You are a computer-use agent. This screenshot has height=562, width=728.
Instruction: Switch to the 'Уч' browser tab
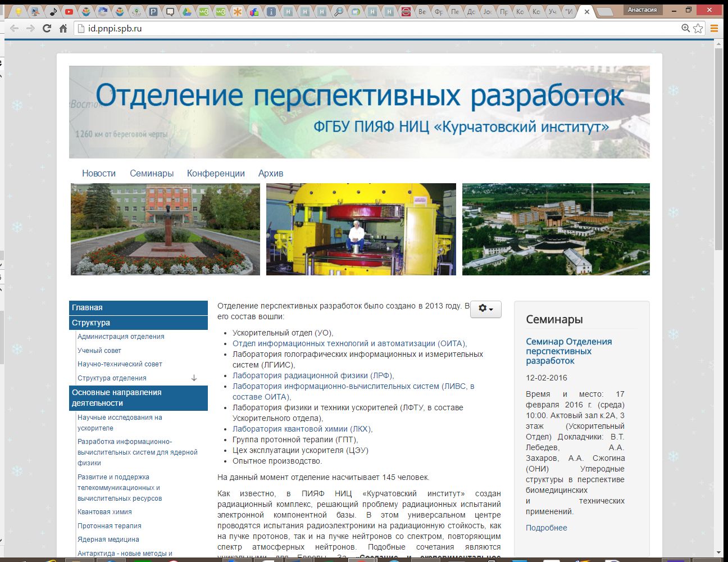pos(552,11)
